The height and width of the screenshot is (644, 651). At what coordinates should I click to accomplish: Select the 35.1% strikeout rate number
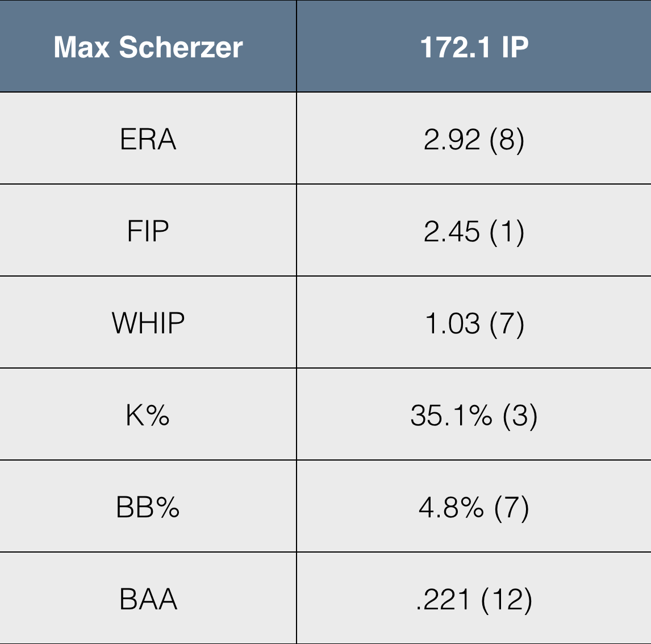coord(451,415)
